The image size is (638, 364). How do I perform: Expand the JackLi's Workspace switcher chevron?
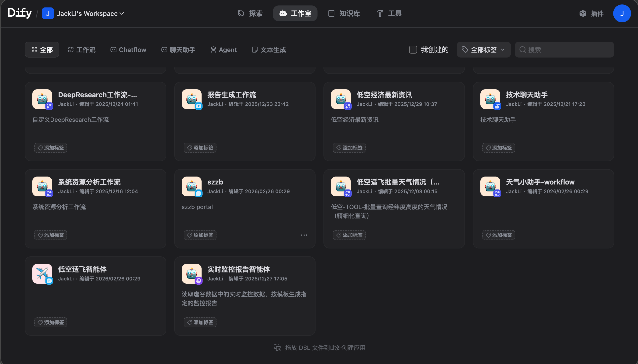(x=122, y=13)
